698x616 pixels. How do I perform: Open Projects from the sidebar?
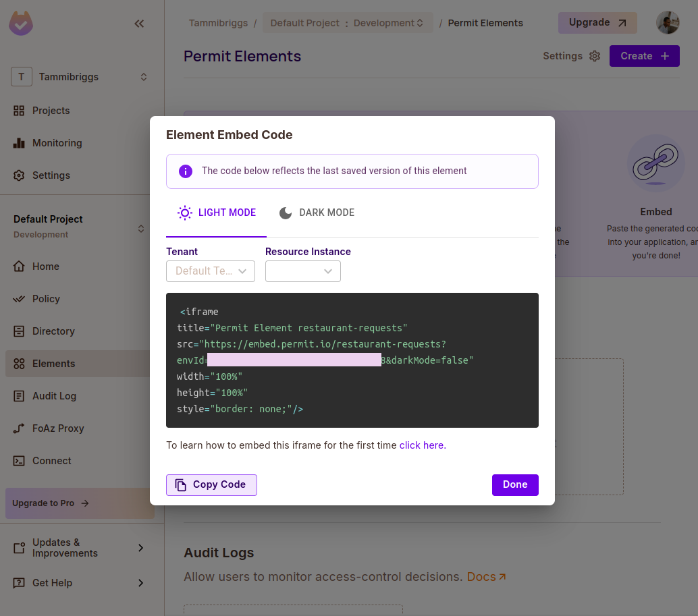pos(51,111)
